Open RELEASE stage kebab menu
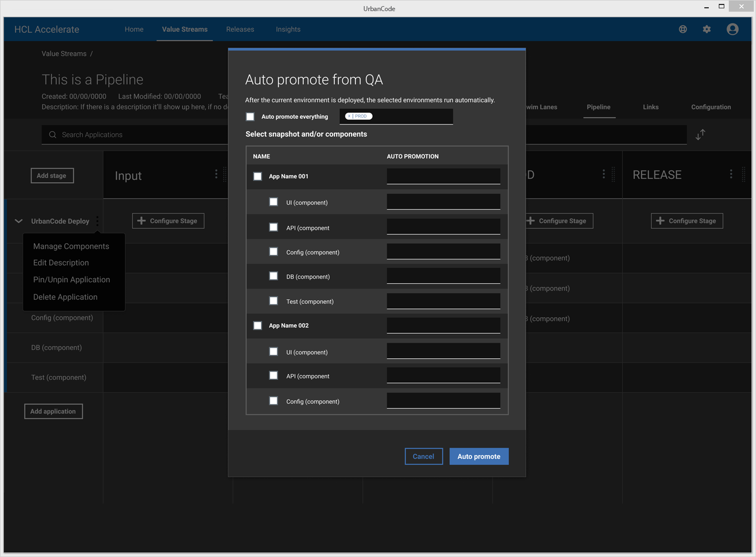 pyautogui.click(x=731, y=174)
